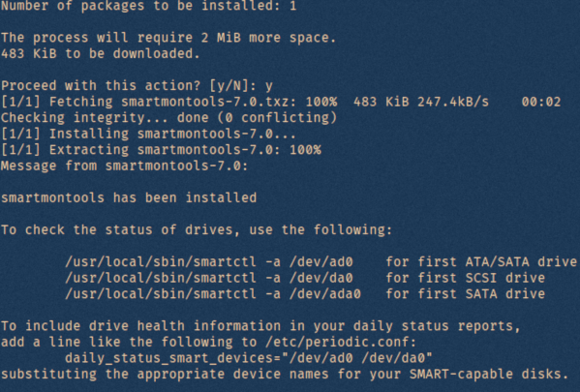Click 'The process will require 2 MiB' line
This screenshot has height=392, width=580.
click(x=168, y=38)
